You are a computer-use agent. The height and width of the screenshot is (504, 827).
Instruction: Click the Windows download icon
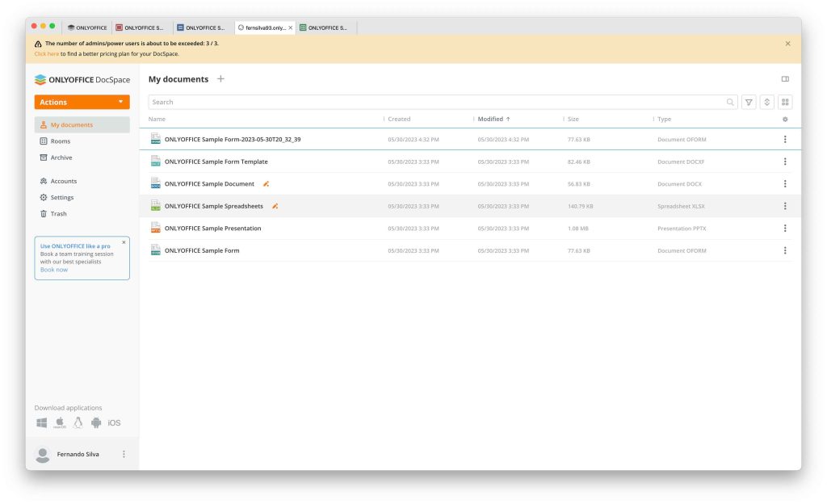click(42, 422)
